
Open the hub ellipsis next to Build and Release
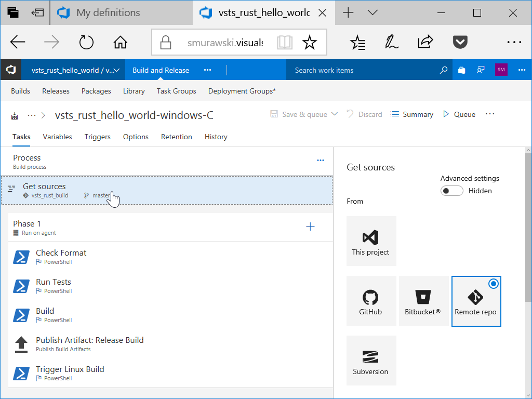click(x=207, y=70)
